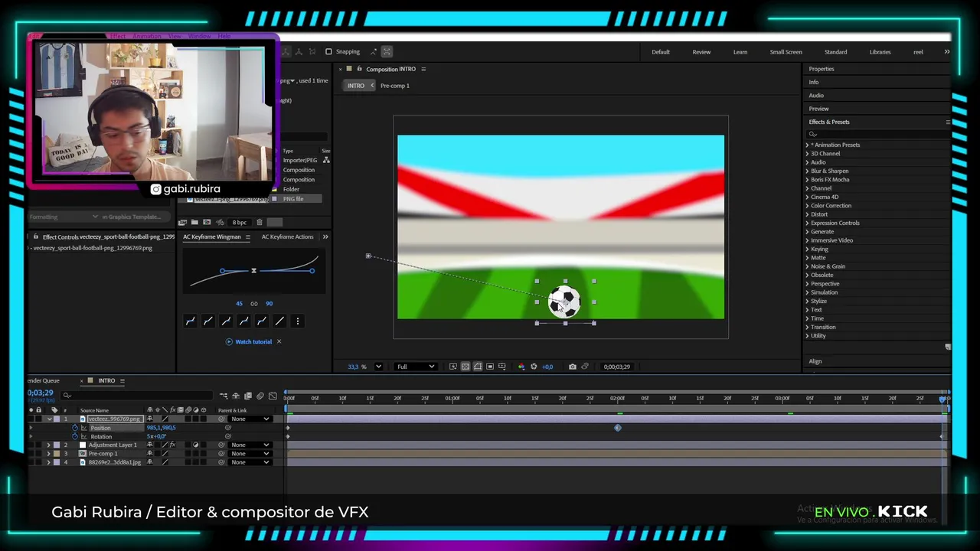Viewport: 980px width, 551px height.
Task: Click the Wingman influence link chain icon
Action: (x=254, y=304)
